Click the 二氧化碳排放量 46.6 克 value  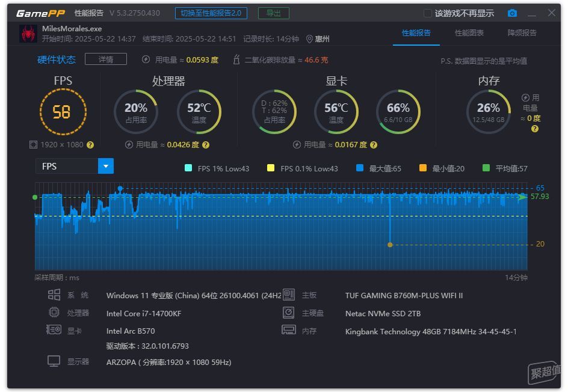(x=316, y=60)
